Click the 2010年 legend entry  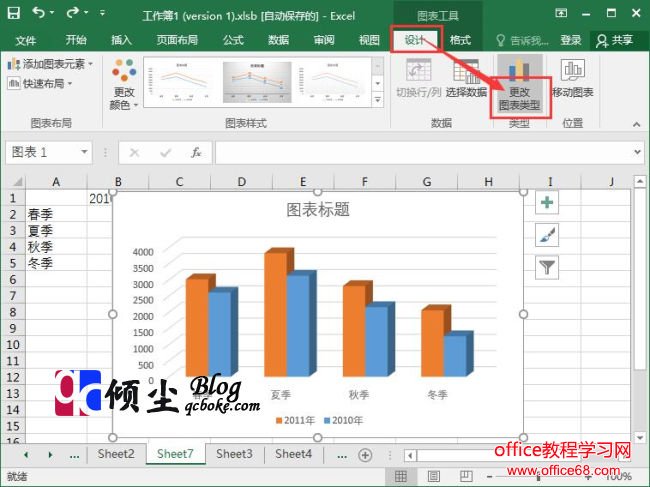pyautogui.click(x=343, y=420)
